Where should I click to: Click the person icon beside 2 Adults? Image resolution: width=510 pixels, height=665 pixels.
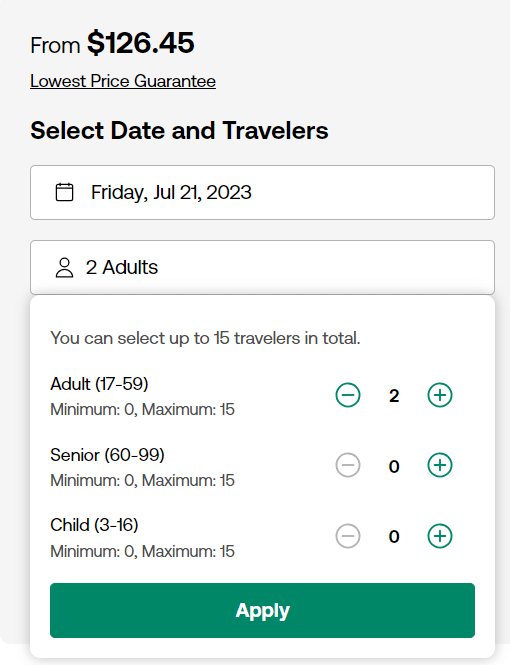[x=64, y=268]
